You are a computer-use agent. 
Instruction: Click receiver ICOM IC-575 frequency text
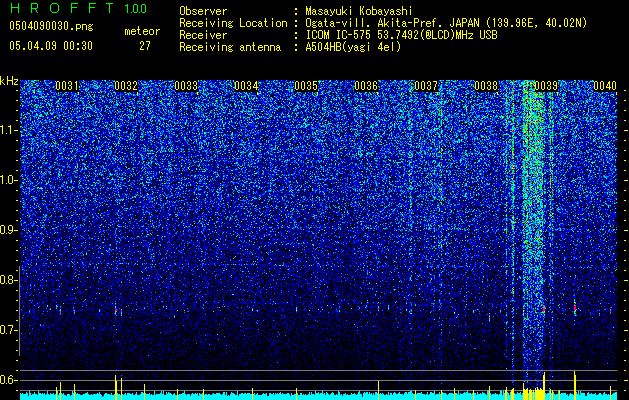click(x=401, y=35)
